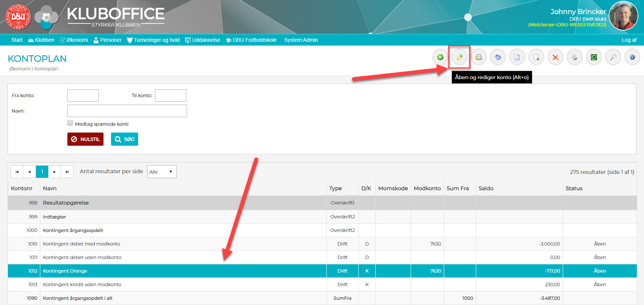Jump to last page of results
The image size is (644, 305).
coord(67,172)
